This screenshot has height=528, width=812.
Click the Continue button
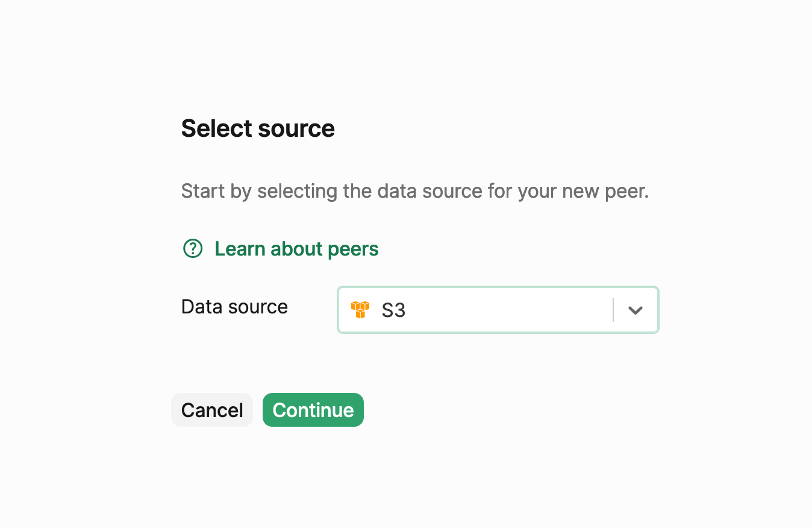[313, 410]
